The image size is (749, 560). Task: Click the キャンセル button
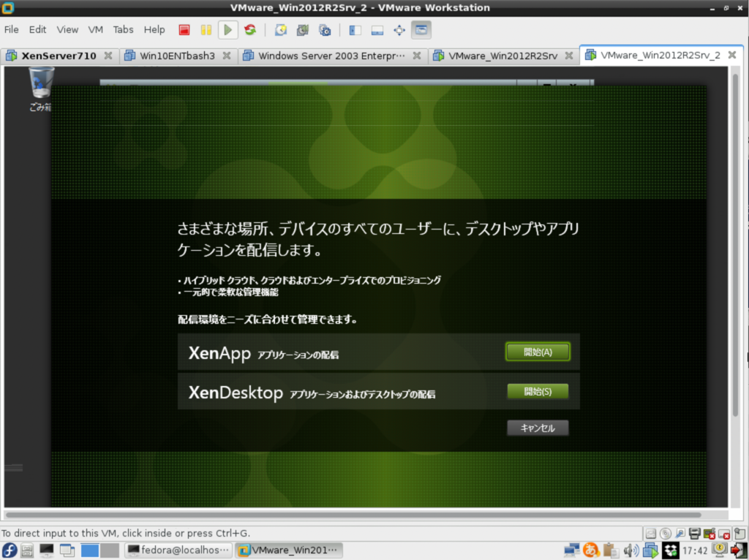tap(538, 428)
